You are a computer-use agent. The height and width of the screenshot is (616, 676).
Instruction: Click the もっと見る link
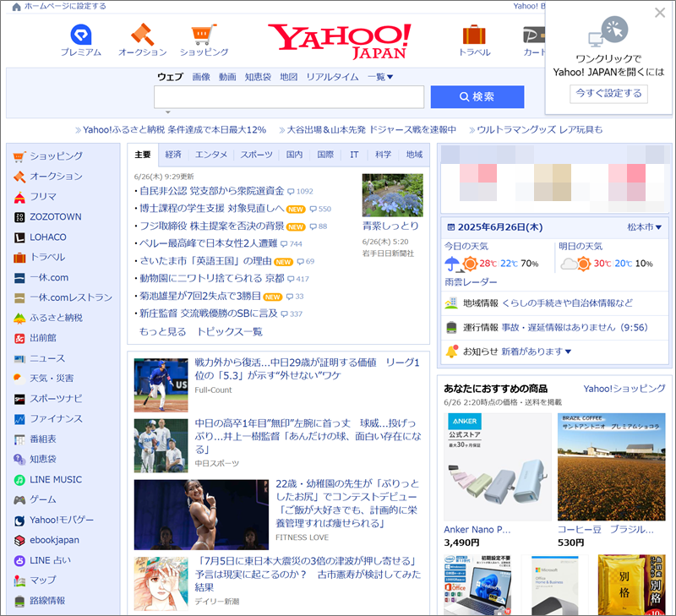click(162, 331)
